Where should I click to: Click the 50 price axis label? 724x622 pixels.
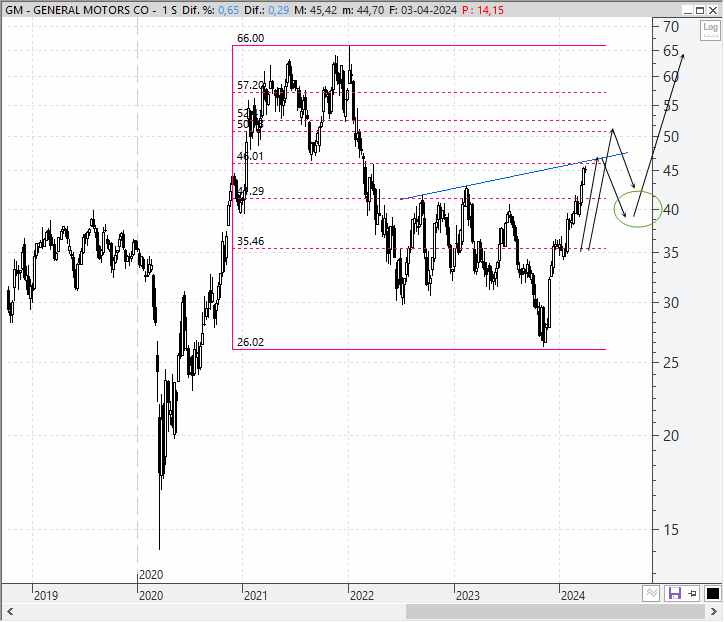671,137
